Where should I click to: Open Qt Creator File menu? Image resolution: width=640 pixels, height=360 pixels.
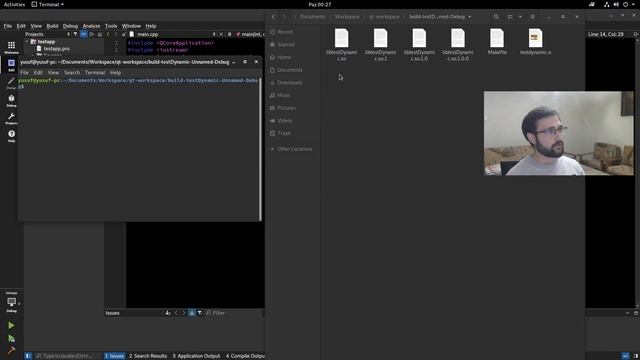pyautogui.click(x=8, y=26)
